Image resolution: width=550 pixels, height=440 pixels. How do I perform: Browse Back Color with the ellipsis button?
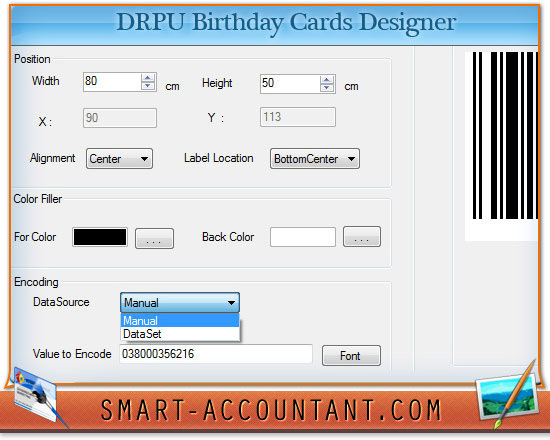coord(362,237)
